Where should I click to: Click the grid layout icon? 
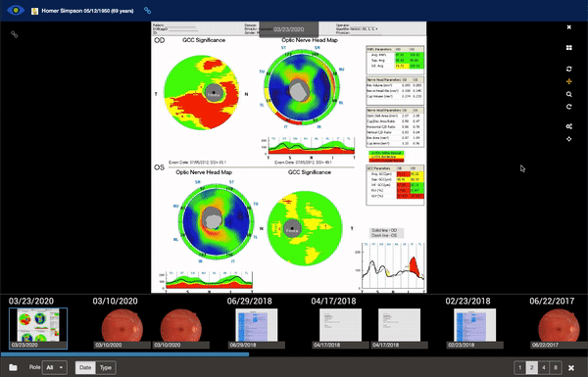[x=568, y=48]
